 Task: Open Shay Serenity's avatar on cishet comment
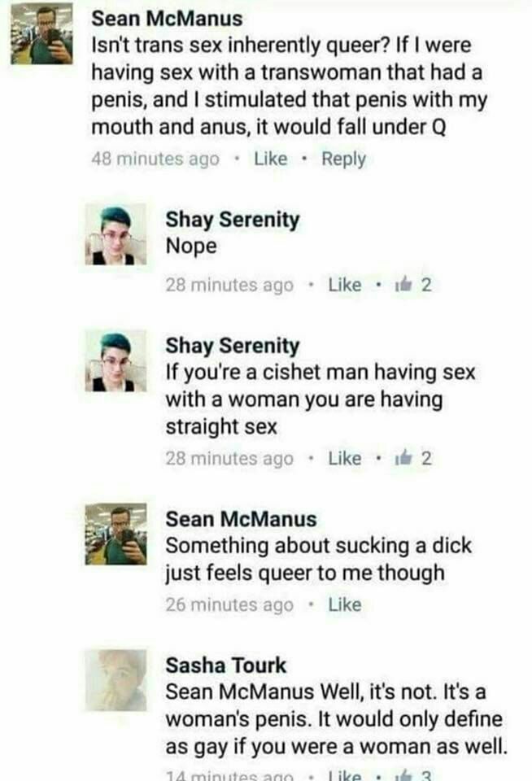(116, 360)
